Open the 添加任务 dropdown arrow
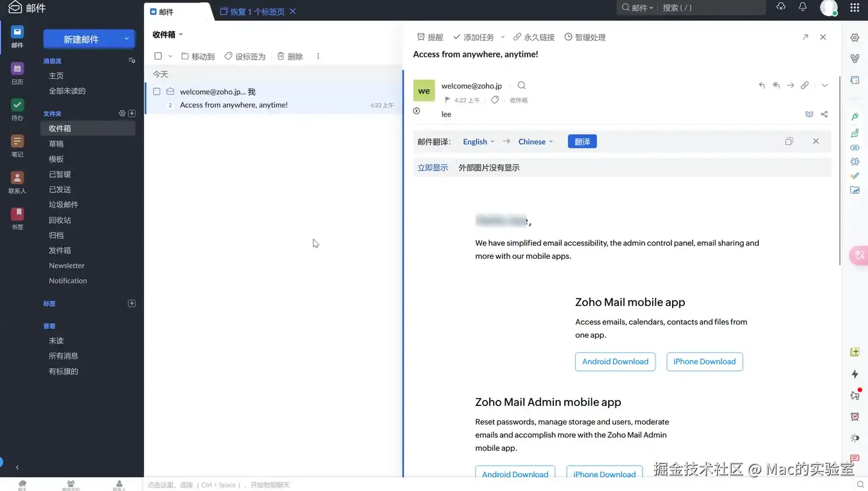The width and height of the screenshot is (868, 491). (502, 37)
